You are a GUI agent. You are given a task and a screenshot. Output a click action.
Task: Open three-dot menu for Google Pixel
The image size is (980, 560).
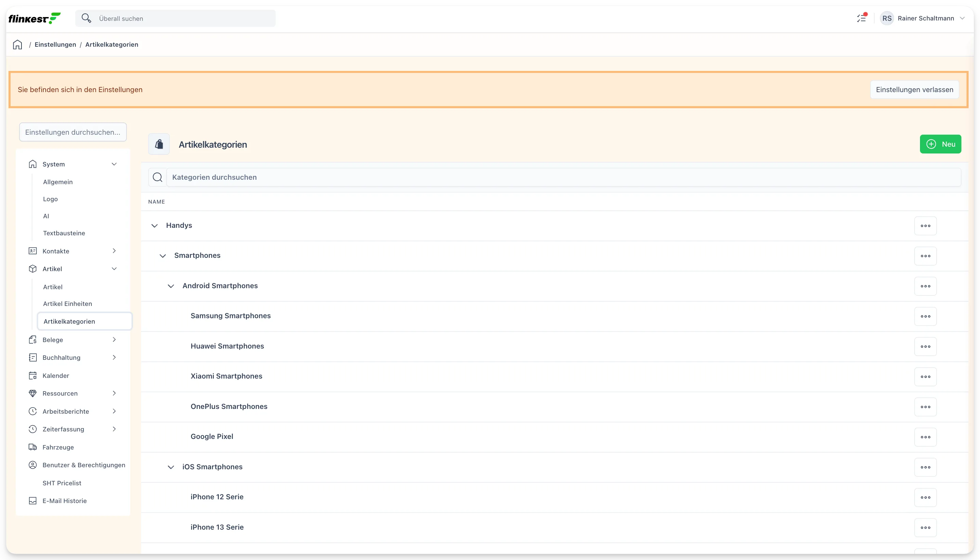pyautogui.click(x=925, y=437)
